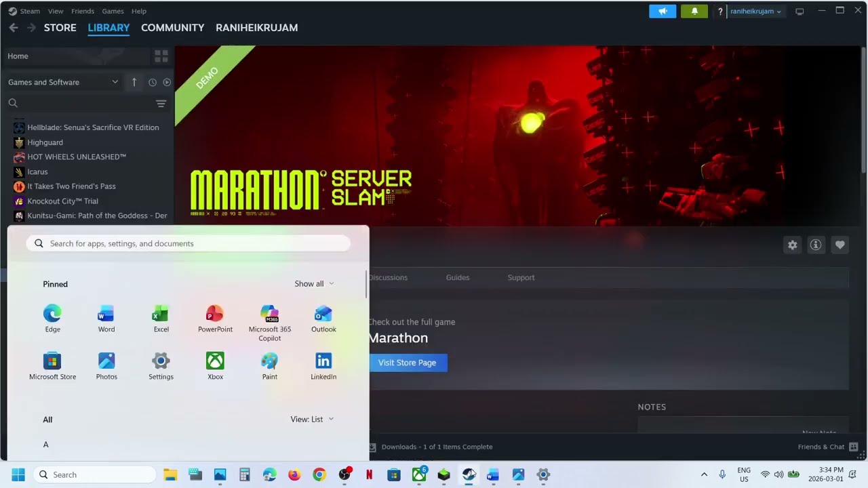This screenshot has height=488, width=868.
Task: Select the LIBRARY tab
Action: click(x=108, y=28)
